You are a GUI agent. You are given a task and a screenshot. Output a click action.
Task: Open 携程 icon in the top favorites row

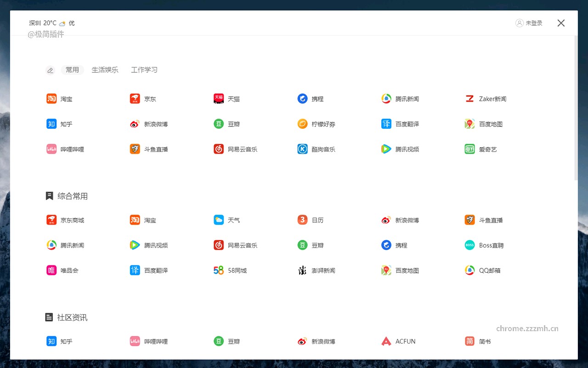(x=302, y=98)
